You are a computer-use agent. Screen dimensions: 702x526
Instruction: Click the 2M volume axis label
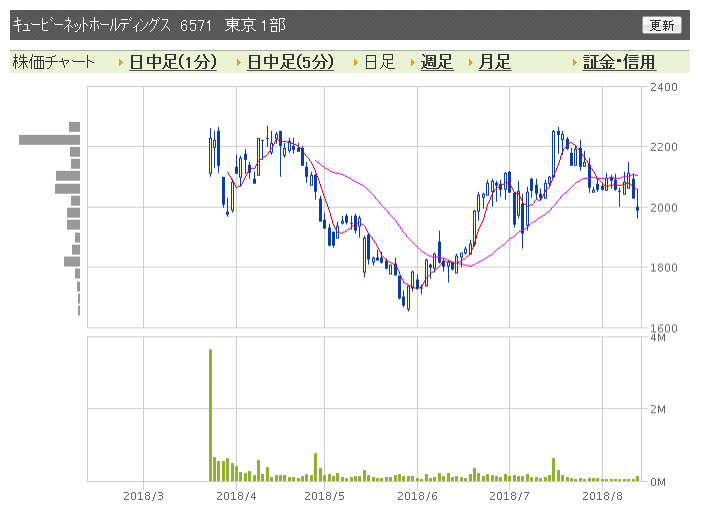pos(658,409)
